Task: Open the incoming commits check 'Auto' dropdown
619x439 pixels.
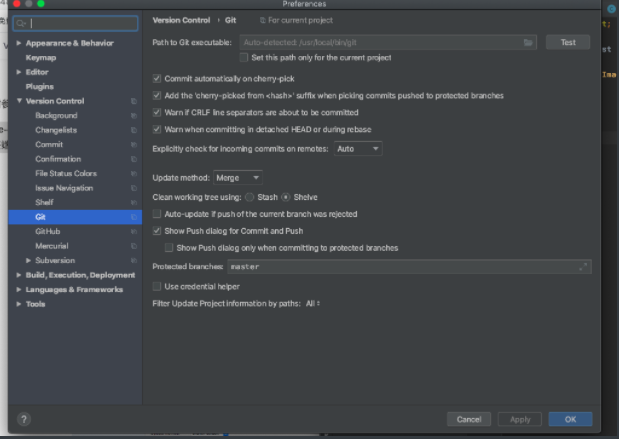Action: [x=358, y=149]
